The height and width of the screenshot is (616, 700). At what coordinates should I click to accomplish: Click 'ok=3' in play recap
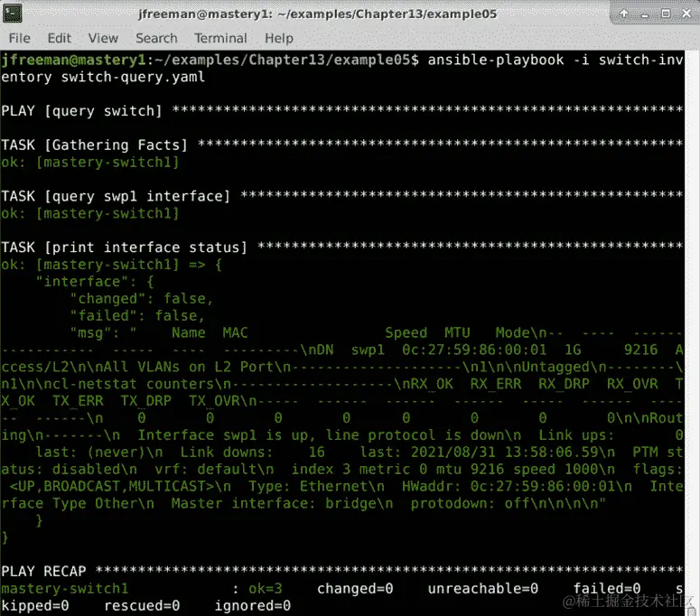(266, 588)
